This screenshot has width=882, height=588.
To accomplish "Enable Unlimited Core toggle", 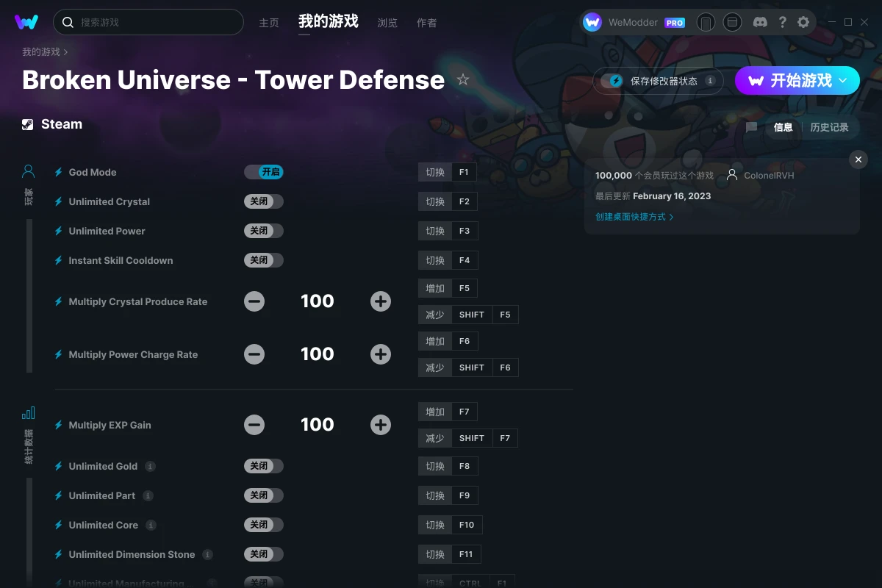I will point(264,525).
